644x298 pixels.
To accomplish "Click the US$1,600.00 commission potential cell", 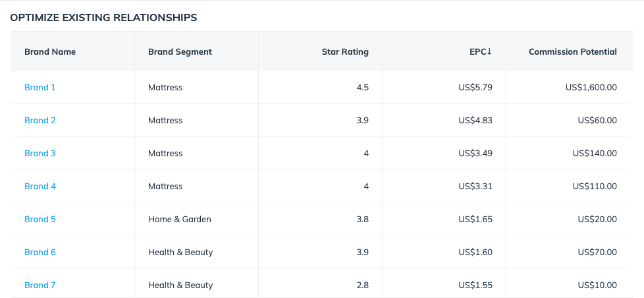I will pyautogui.click(x=591, y=87).
